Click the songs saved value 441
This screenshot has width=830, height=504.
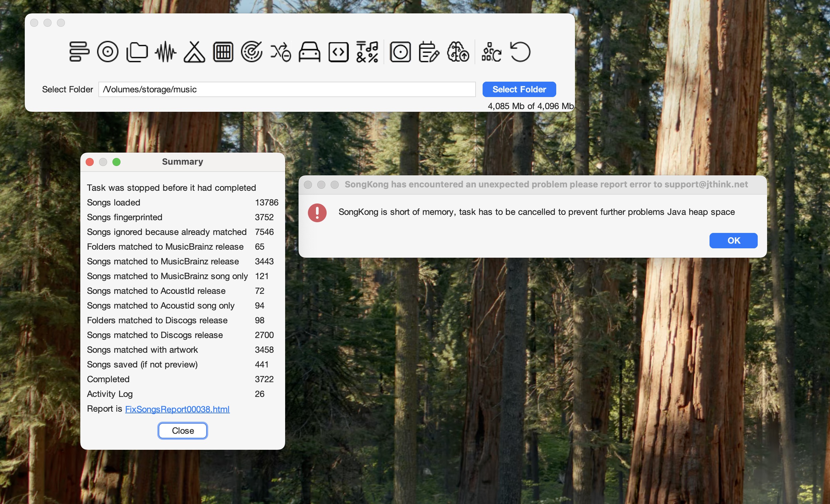(261, 364)
